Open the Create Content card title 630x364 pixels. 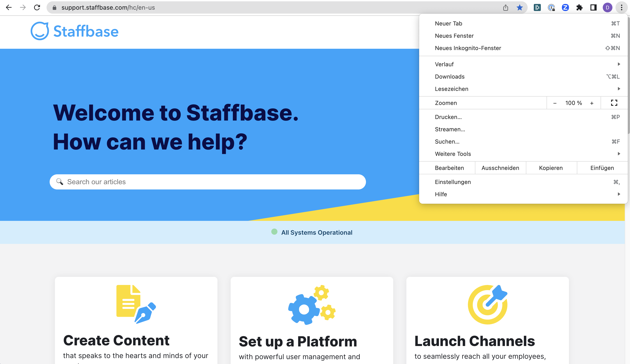(x=116, y=340)
